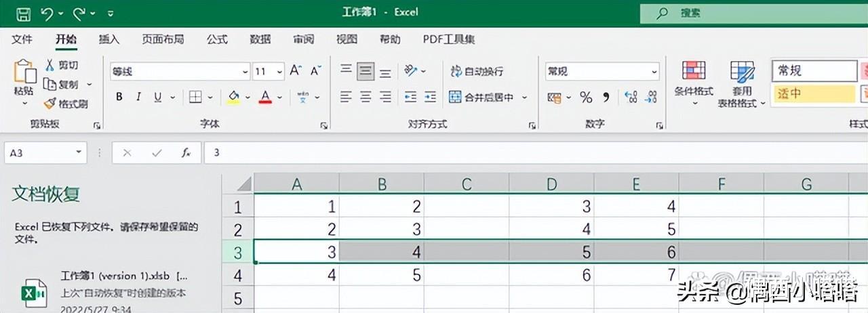Screen dimensions: 868x313
Task: Toggle Italic formatting
Action: (x=138, y=97)
